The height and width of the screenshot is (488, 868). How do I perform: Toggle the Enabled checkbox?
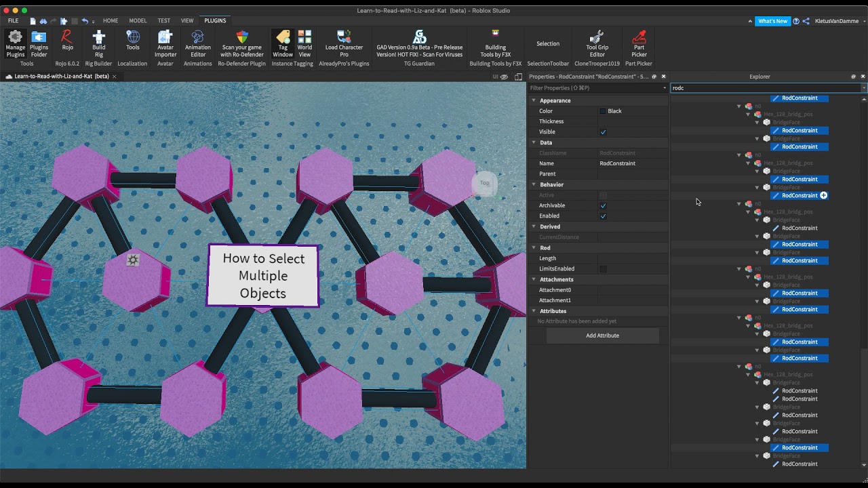[603, 216]
